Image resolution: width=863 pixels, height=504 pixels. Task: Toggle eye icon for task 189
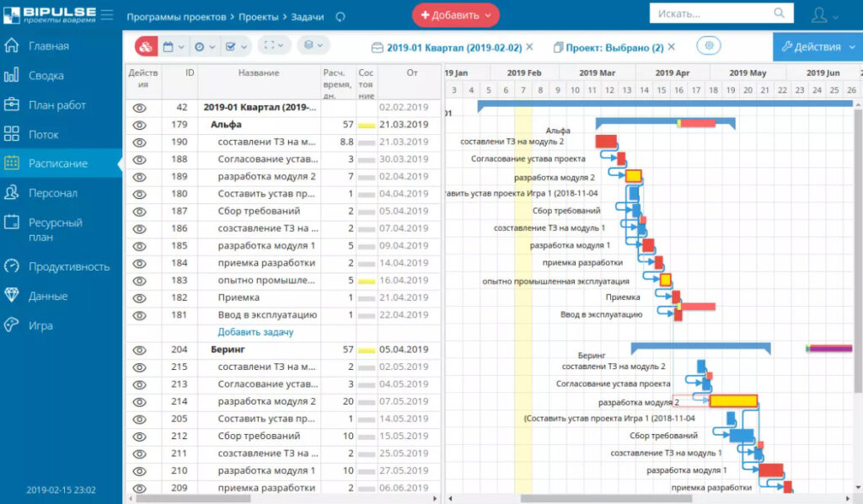140,176
